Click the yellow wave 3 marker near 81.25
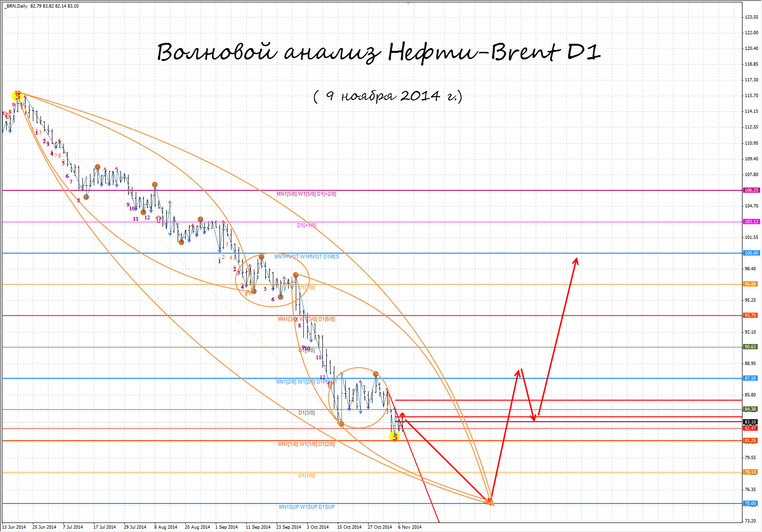 [394, 436]
